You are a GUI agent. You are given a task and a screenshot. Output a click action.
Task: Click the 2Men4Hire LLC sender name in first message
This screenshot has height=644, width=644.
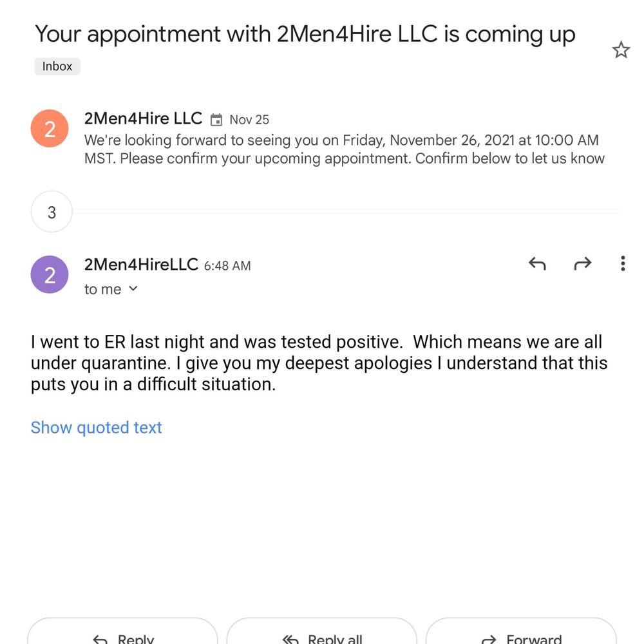(144, 118)
